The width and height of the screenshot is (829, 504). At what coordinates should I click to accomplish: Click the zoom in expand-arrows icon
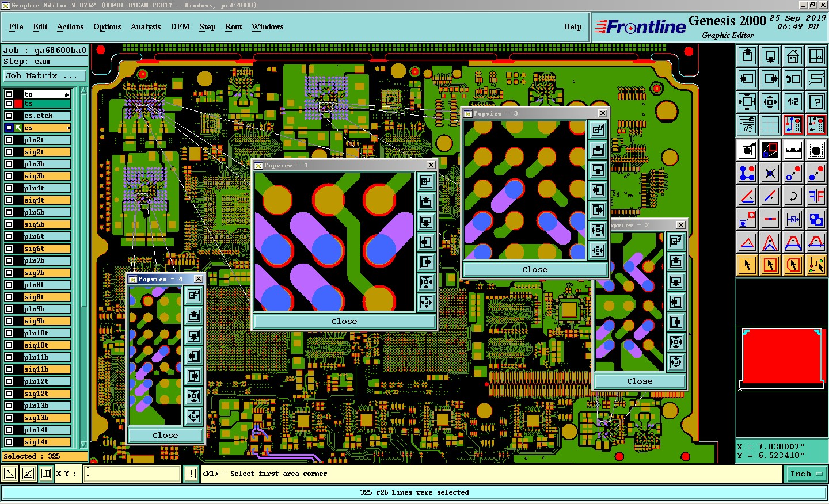(747, 102)
